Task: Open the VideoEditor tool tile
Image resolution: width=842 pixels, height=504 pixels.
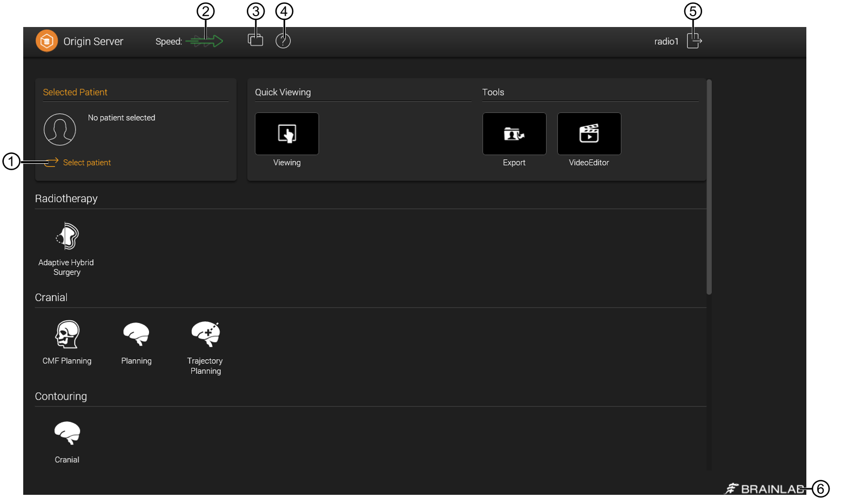Action: point(589,134)
